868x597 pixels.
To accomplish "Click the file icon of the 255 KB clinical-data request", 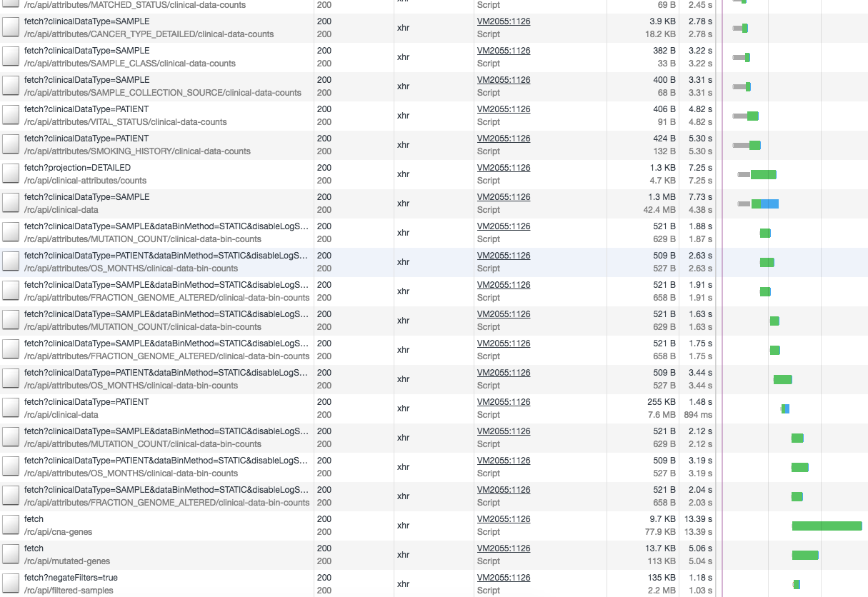I will coord(11,408).
